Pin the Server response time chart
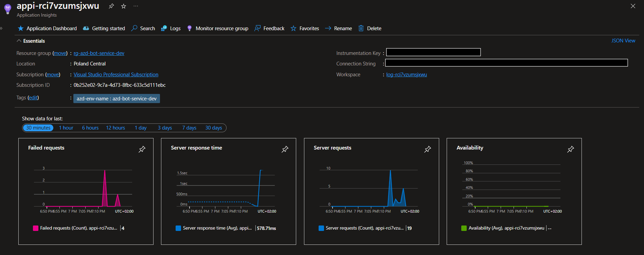The image size is (644, 255). [x=285, y=149]
